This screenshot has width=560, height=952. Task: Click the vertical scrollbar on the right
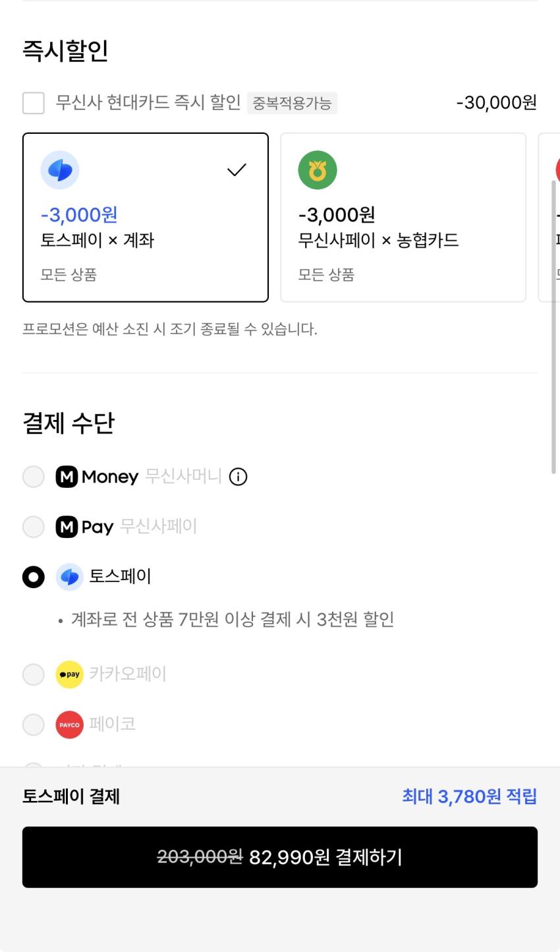554,326
